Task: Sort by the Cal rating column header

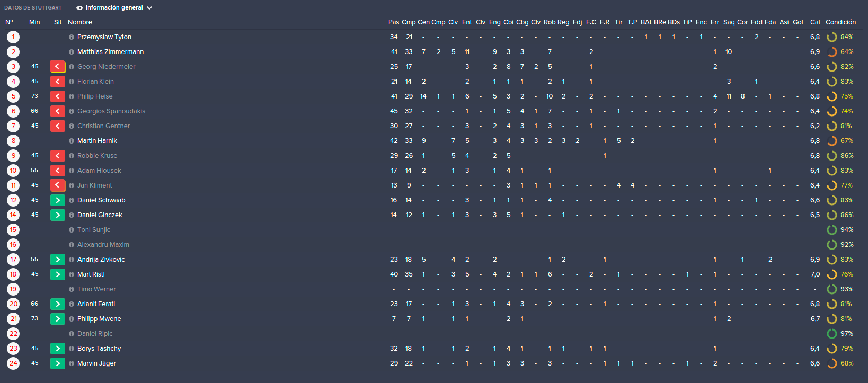Action: (815, 22)
